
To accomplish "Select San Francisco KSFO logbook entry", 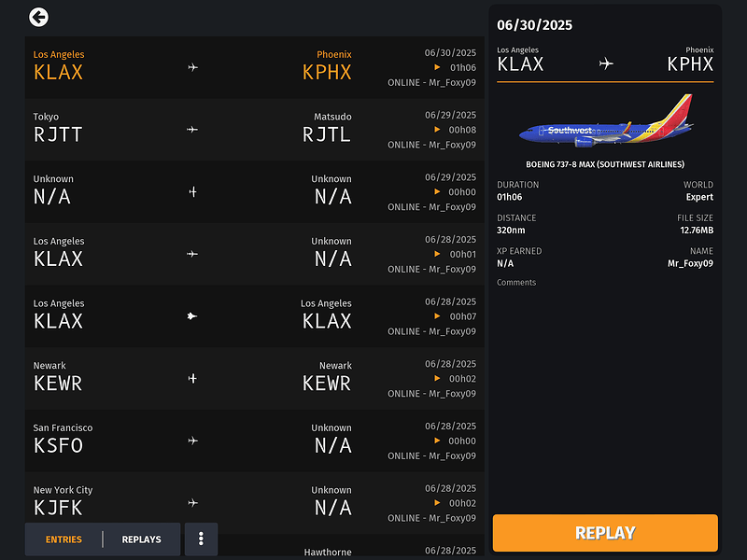I will click(254, 441).
